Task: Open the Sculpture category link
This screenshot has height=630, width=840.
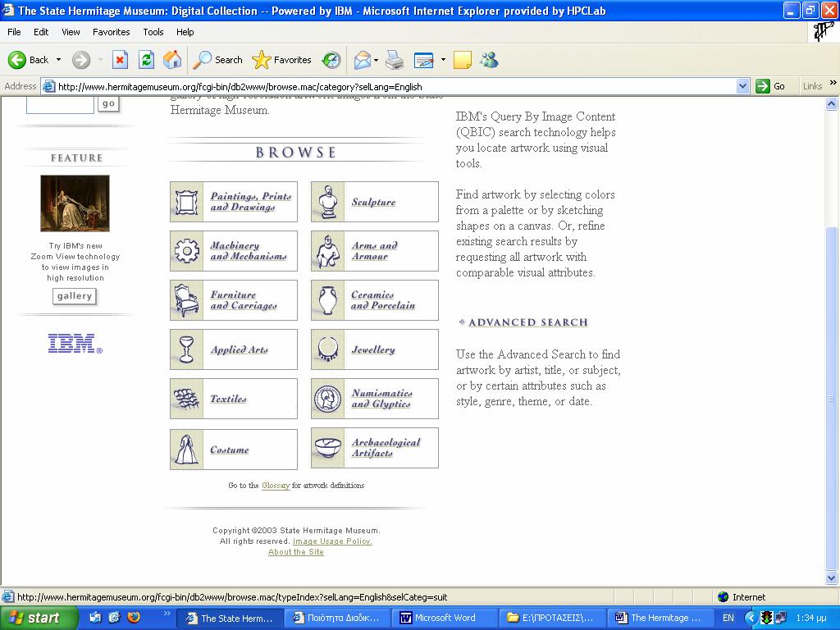Action: [373, 202]
